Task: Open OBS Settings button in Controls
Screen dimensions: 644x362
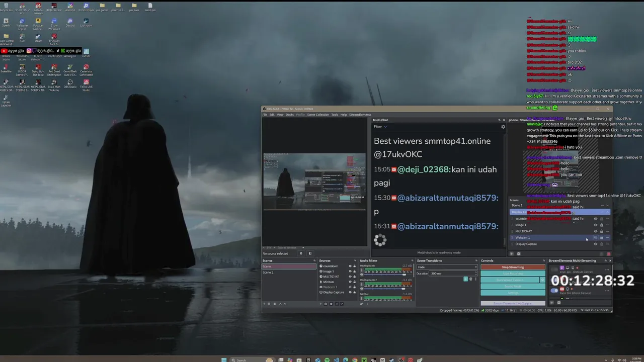Action: (x=513, y=293)
